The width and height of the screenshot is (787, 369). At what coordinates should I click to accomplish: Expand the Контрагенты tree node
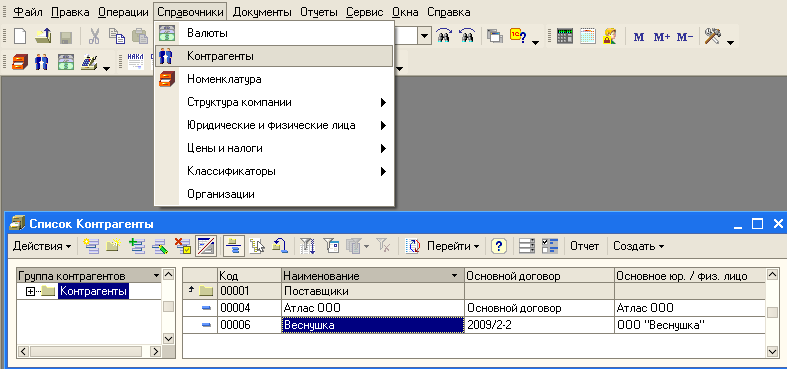click(30, 291)
